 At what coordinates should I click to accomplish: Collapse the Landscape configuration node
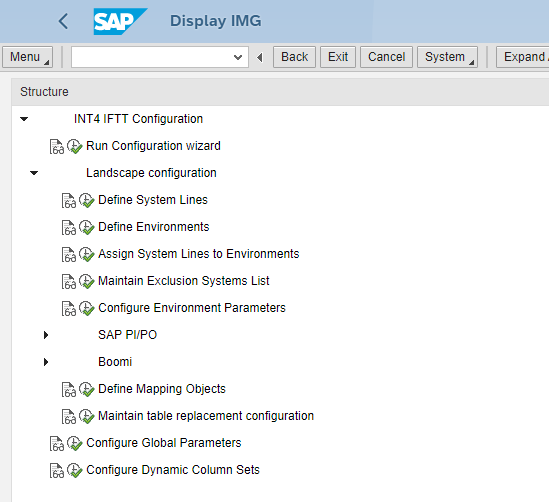tap(34, 173)
